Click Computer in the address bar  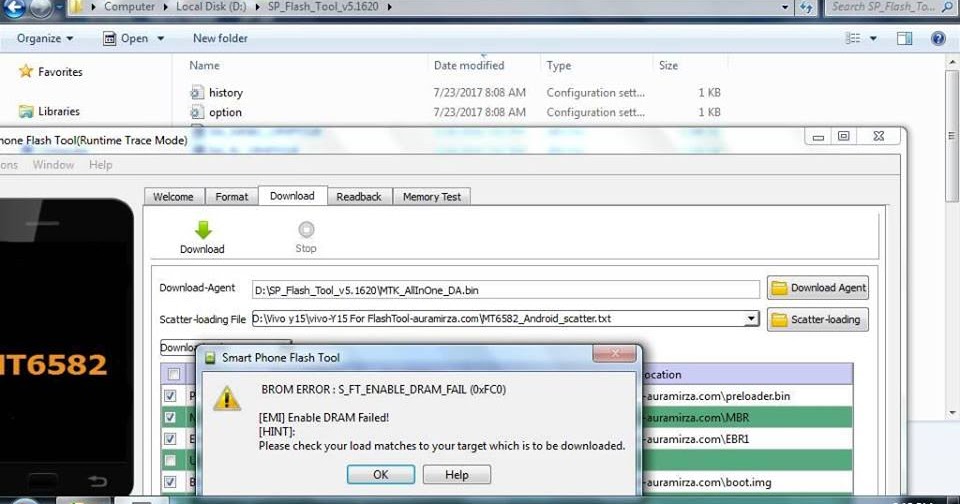[129, 7]
